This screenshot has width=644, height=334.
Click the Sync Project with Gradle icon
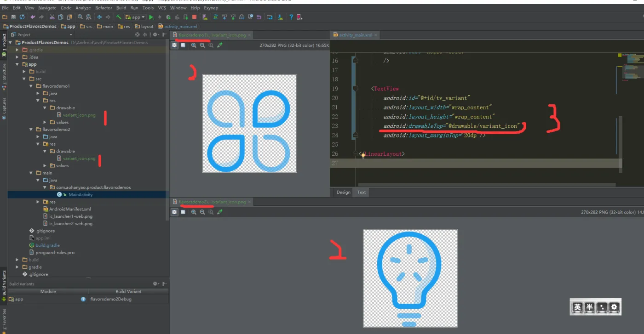216,17
